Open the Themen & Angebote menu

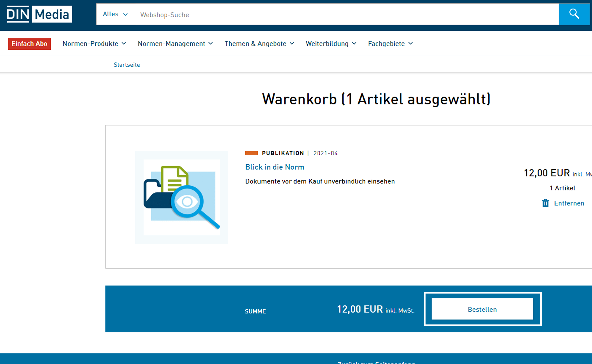(259, 43)
